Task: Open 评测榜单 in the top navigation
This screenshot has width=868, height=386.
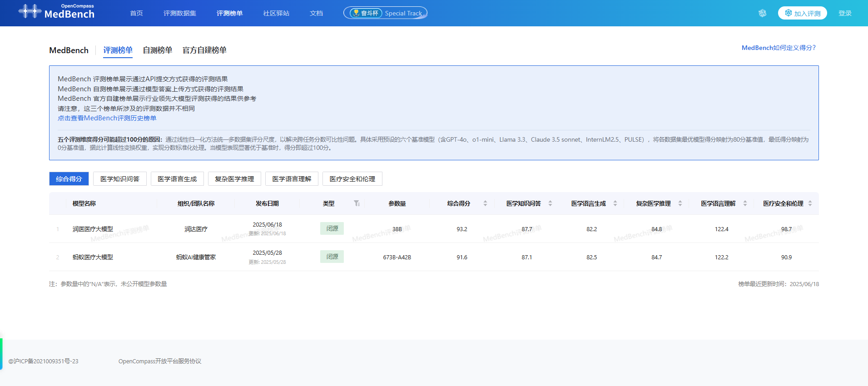Action: pos(229,13)
